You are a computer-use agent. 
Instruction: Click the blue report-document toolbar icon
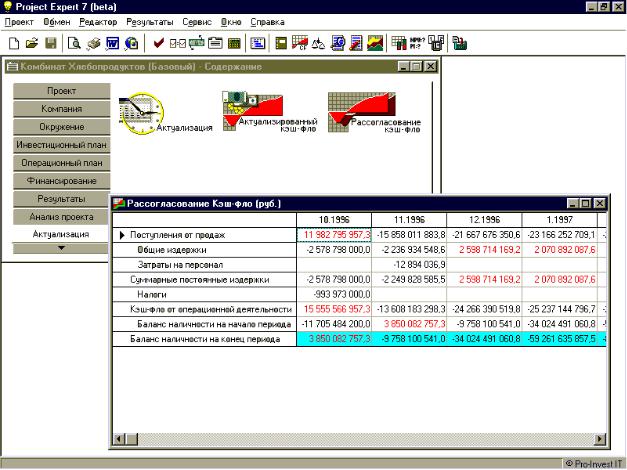pyautogui.click(x=337, y=43)
